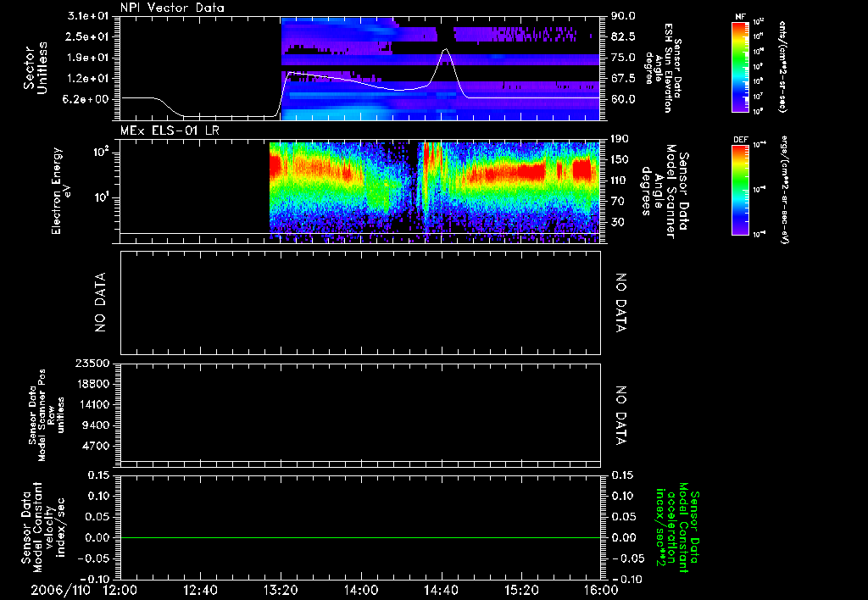Image resolution: width=868 pixels, height=600 pixels.
Task: Click the 9400 scanner position tick label
Action: 95,425
